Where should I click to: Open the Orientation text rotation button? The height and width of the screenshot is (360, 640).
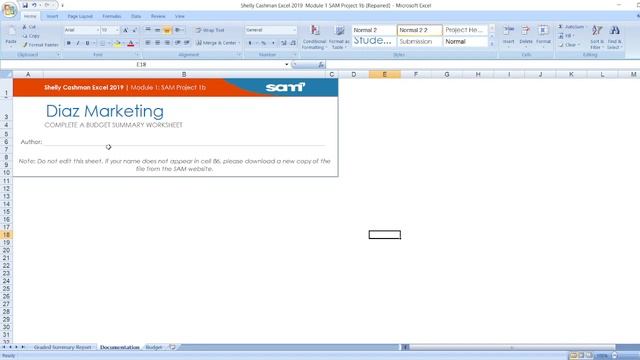179,30
